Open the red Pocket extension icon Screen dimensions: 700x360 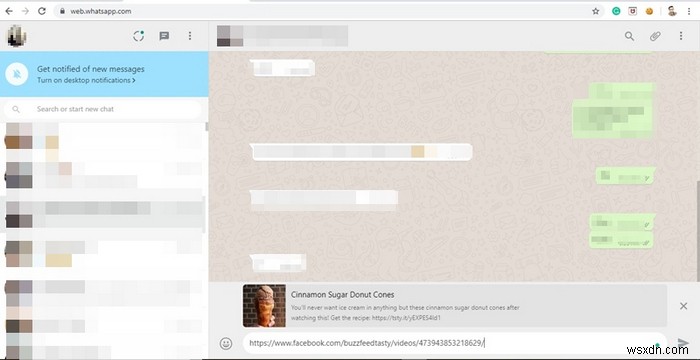pos(633,11)
